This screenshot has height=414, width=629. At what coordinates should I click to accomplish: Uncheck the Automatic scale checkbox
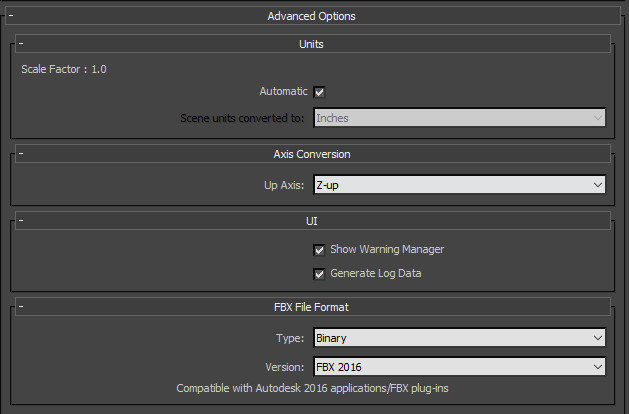[319, 92]
